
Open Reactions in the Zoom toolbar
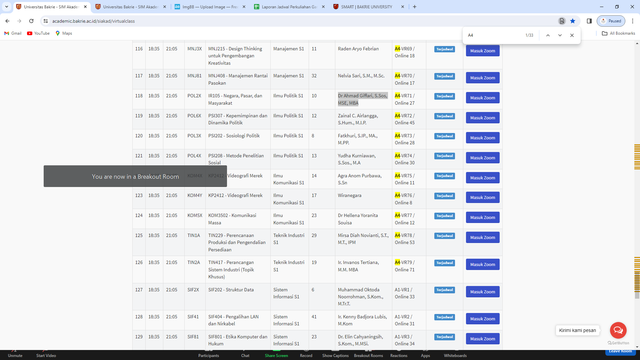[398, 354]
